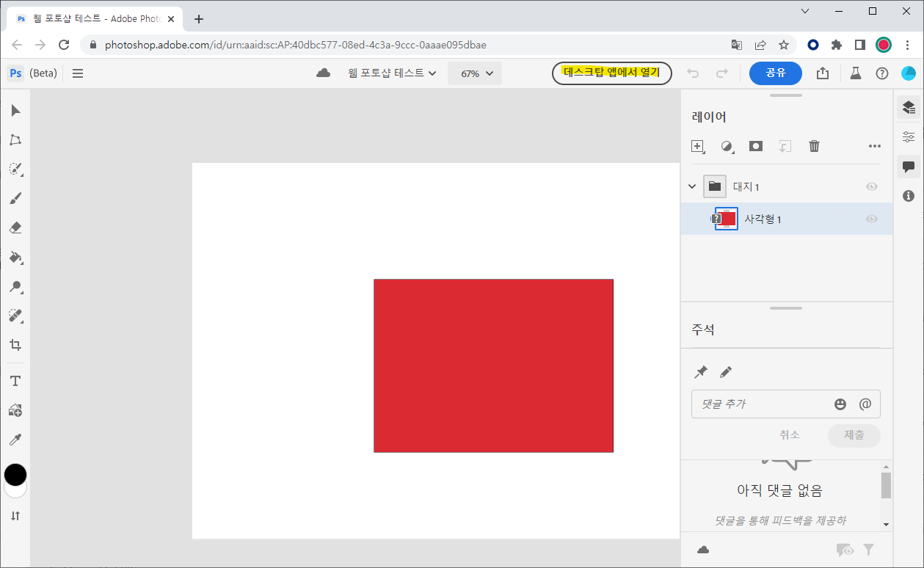Image resolution: width=924 pixels, height=568 pixels.
Task: Choose the Crop tool
Action: [15, 345]
